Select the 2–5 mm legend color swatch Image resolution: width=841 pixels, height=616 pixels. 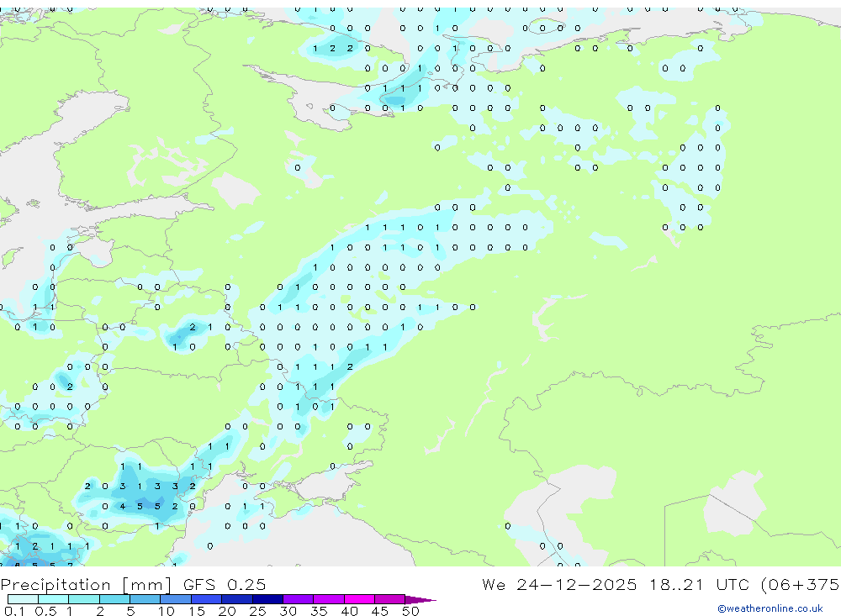(114, 599)
